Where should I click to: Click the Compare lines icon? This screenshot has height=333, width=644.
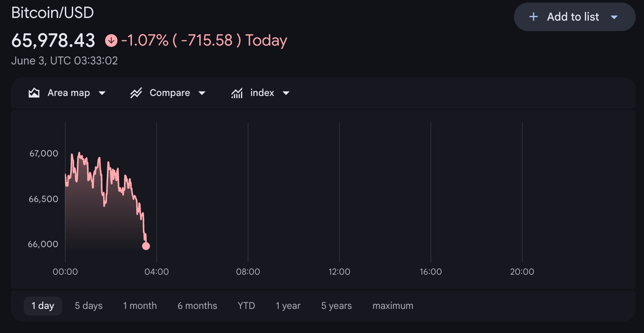(136, 93)
